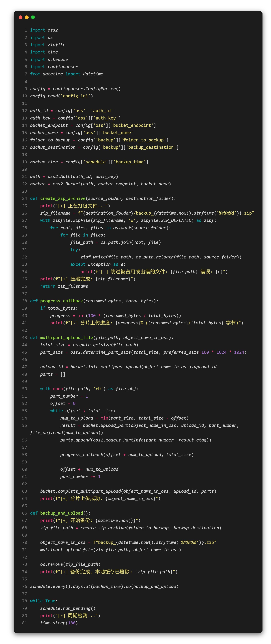This screenshot has height=644, width=271.
Task: Click 'progress_callback' function definition name
Action: [x=62, y=301]
